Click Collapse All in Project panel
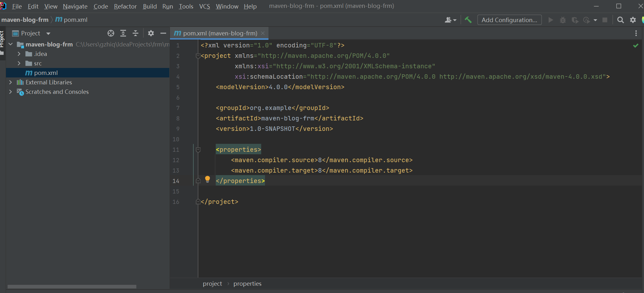This screenshot has width=644, height=293. point(135,33)
